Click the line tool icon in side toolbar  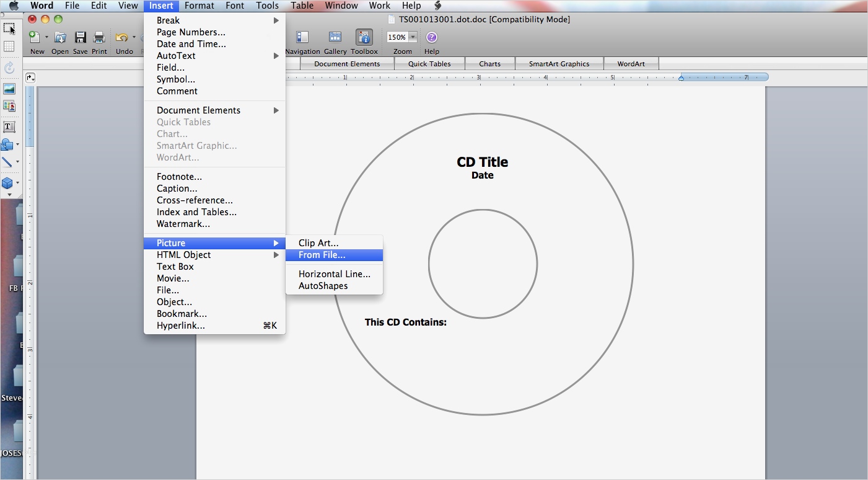coord(7,162)
